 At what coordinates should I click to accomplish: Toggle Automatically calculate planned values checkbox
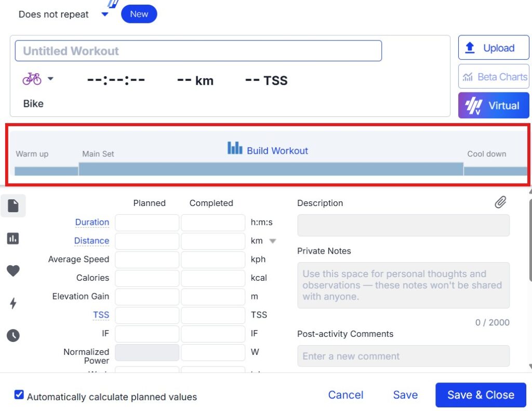(x=19, y=394)
